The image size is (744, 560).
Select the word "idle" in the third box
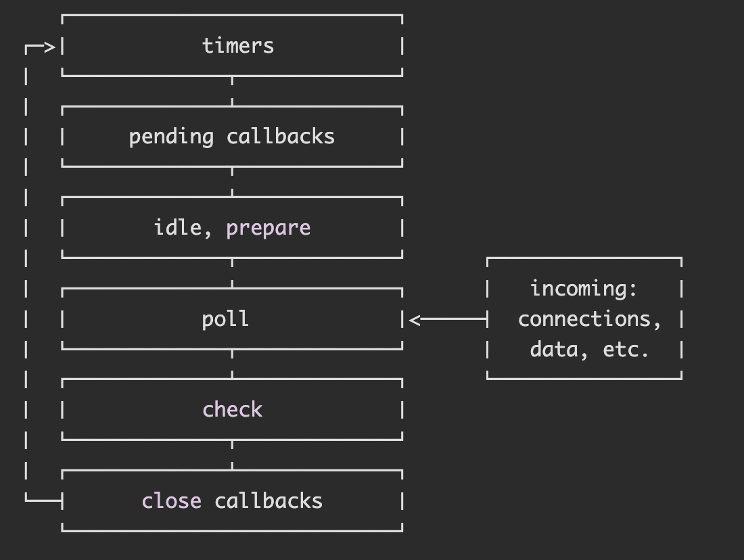(178, 227)
